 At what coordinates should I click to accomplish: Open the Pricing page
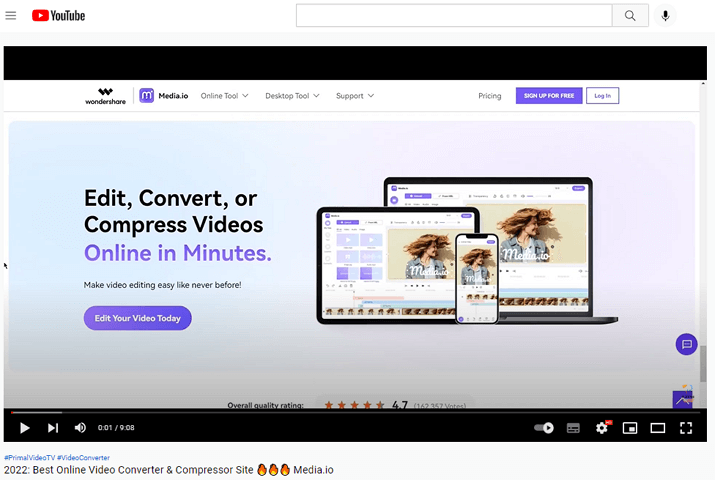click(x=490, y=96)
